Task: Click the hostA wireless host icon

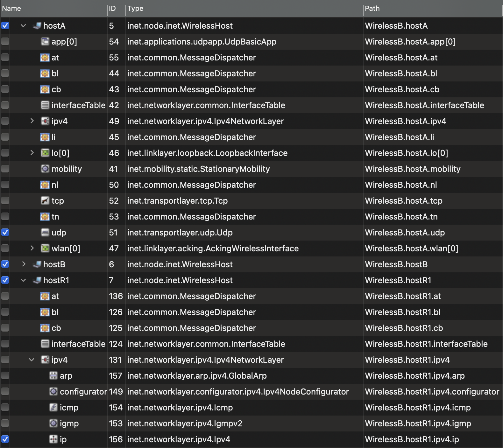Action: coord(37,26)
